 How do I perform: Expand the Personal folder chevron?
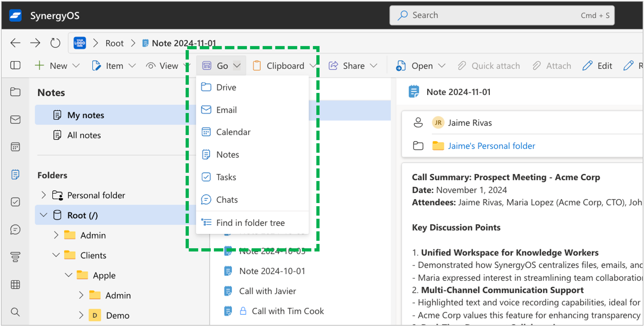[x=43, y=195]
